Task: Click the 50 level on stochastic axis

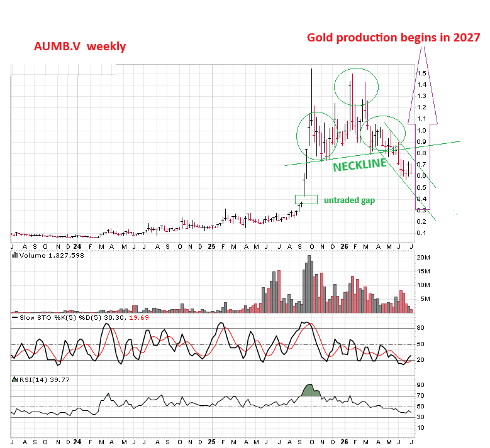Action: click(x=420, y=344)
